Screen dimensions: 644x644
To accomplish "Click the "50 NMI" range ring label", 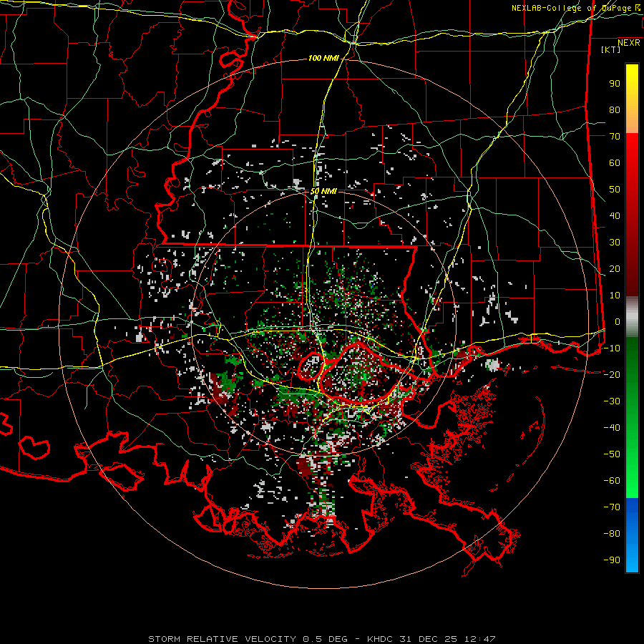I will tap(323, 191).
